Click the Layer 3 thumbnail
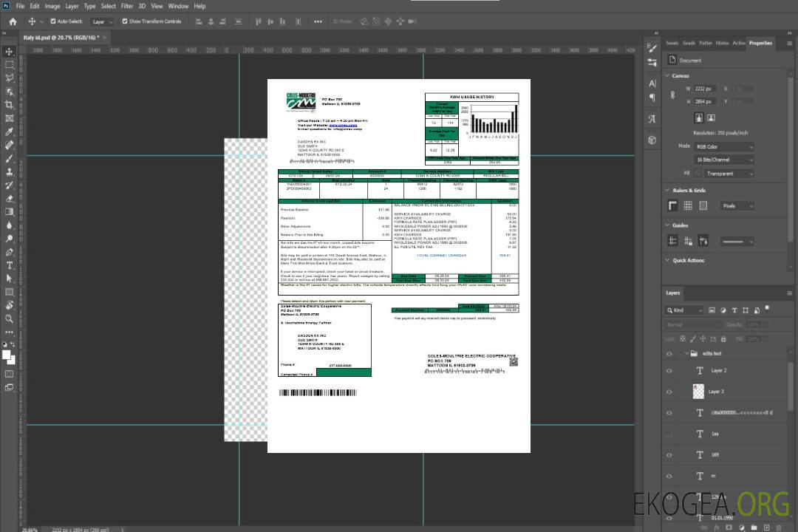Image resolution: width=798 pixels, height=532 pixels. 699,391
